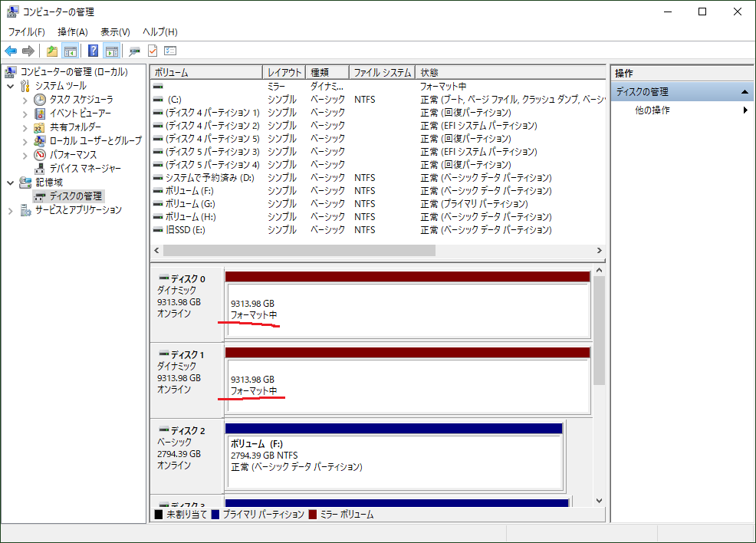The image size is (756, 543).
Task: Sort by ファイル システム column header
Action: pos(382,72)
